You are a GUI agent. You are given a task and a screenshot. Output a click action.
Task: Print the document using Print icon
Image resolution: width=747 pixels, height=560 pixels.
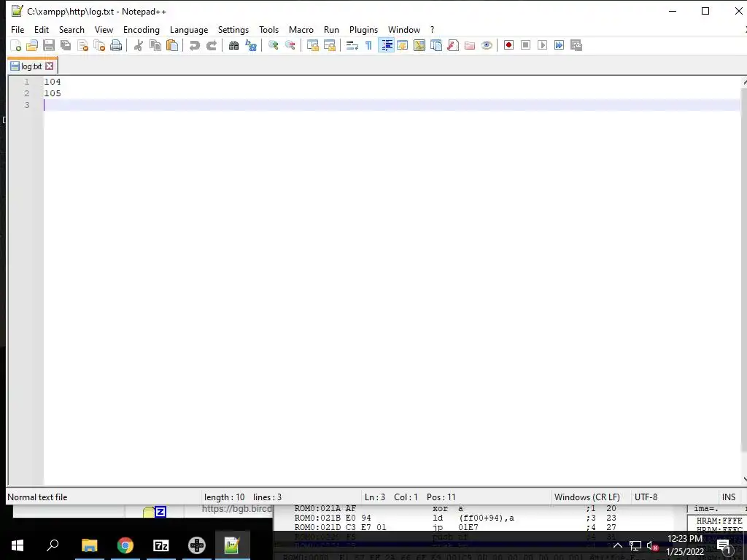(116, 45)
